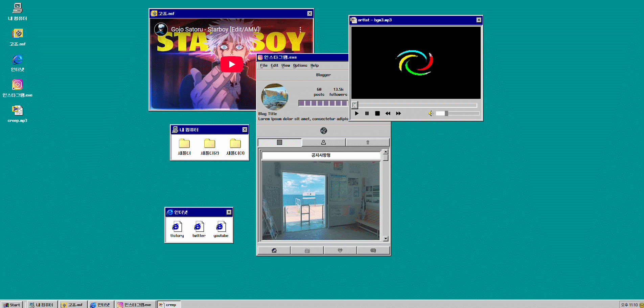The width and height of the screenshot is (644, 308).
Task: Switch to 고죠.asf taskbar button
Action: click(x=73, y=305)
